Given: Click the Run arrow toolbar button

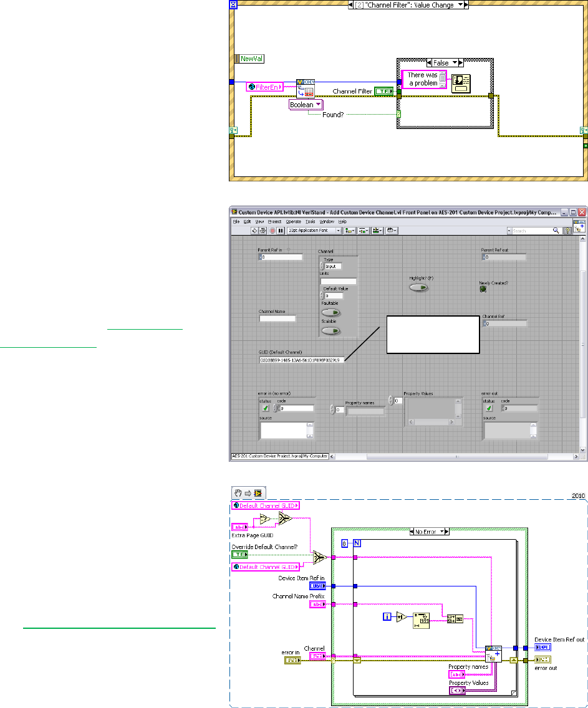Looking at the screenshot, I should (254, 231).
